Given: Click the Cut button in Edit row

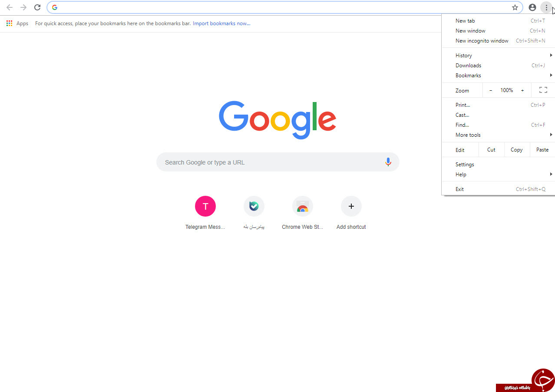Looking at the screenshot, I should click(x=491, y=150).
